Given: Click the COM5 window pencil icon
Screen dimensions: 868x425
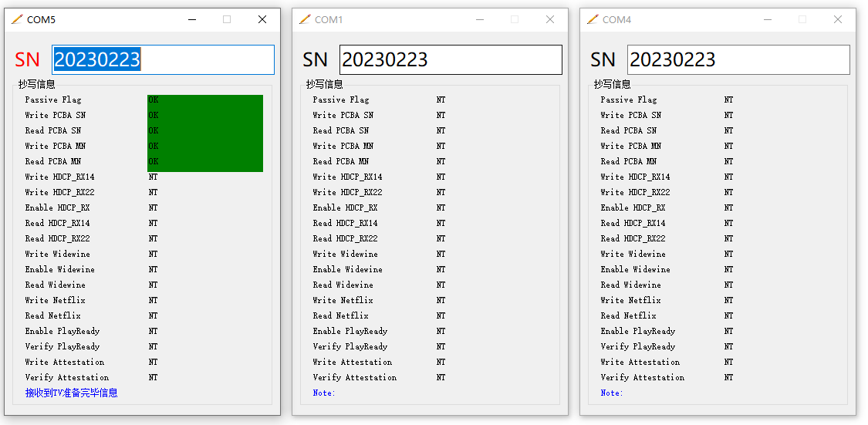Looking at the screenshot, I should pos(17,19).
